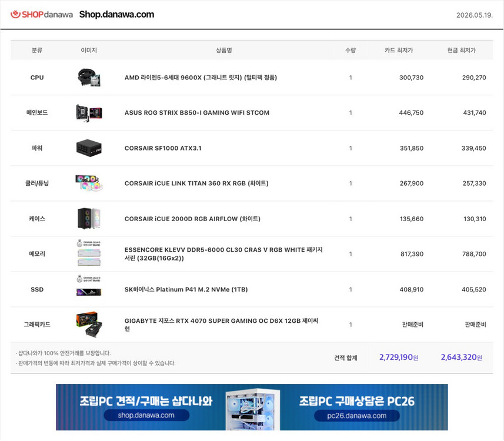Select the SSD category cell
This screenshot has width=504, height=441.
click(37, 289)
